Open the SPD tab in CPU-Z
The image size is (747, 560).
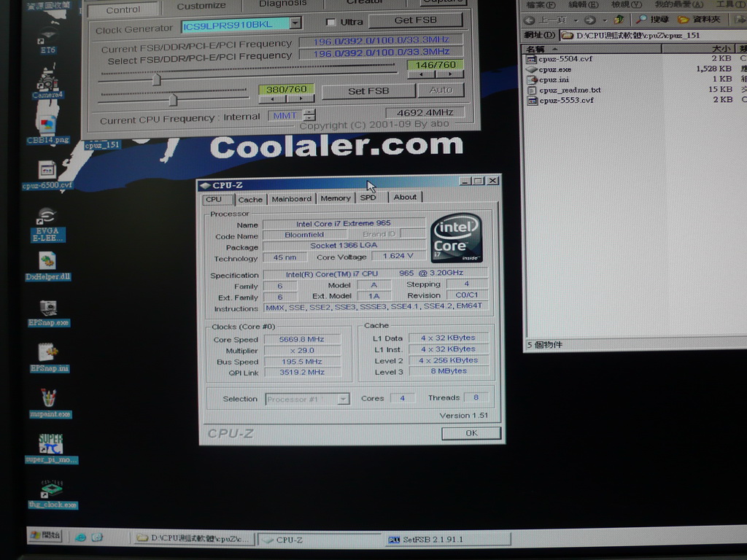click(368, 197)
